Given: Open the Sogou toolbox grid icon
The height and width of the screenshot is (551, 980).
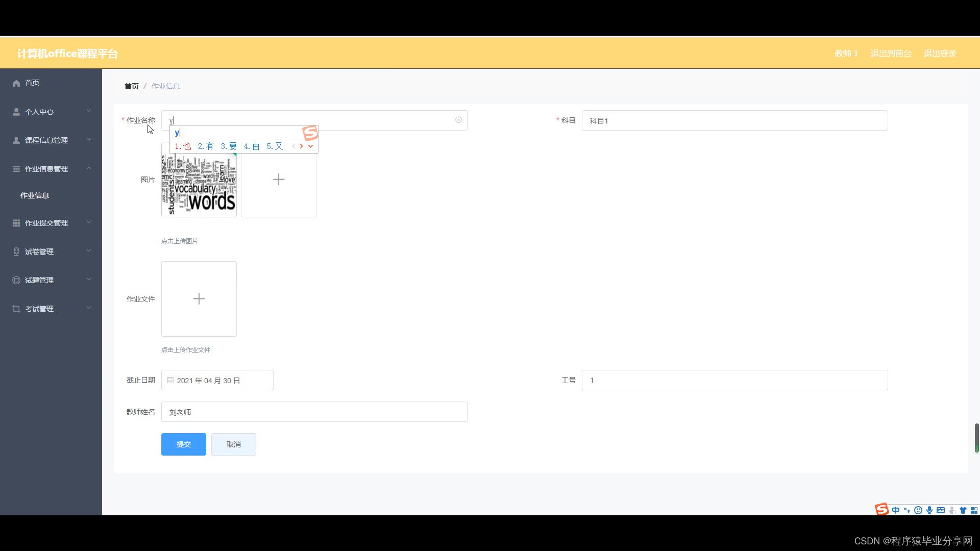Looking at the screenshot, I should pyautogui.click(x=974, y=510).
